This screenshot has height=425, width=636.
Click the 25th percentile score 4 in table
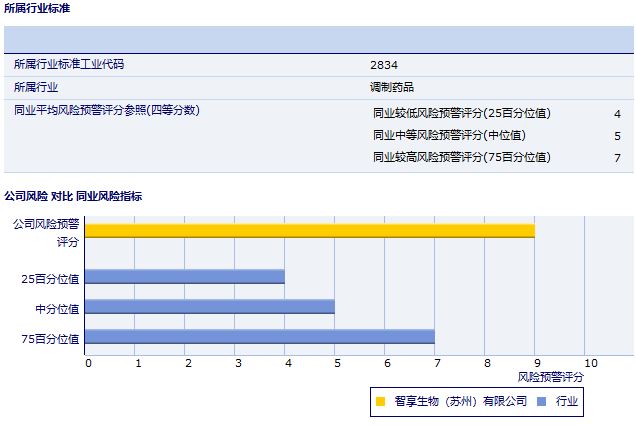pos(617,114)
